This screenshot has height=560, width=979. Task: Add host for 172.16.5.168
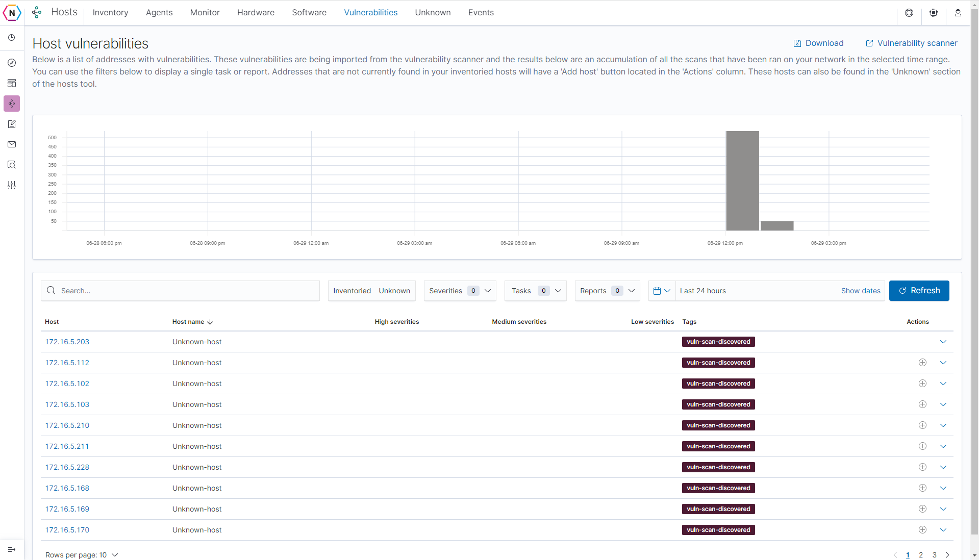(x=922, y=488)
